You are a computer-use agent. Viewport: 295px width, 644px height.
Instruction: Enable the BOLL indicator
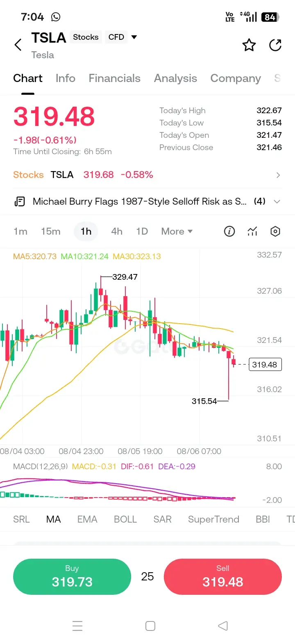click(125, 519)
